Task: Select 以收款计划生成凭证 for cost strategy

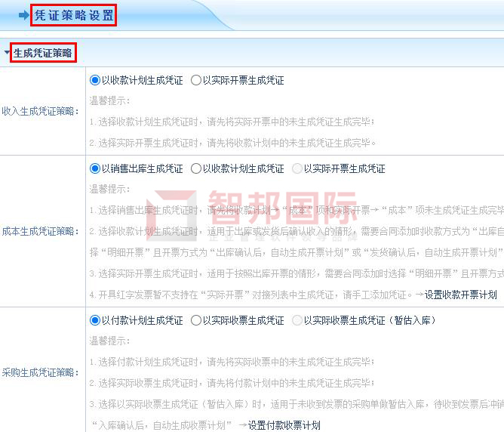Action: 195,168
